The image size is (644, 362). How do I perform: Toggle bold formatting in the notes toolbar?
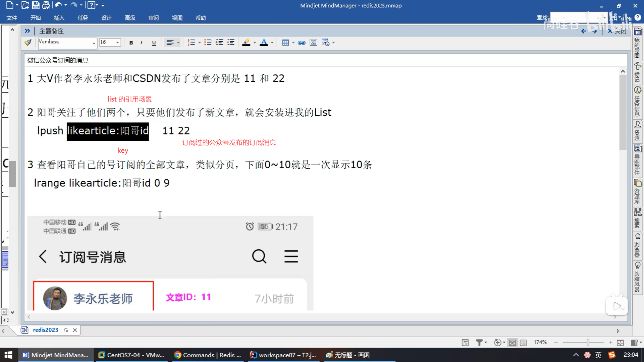tap(131, 43)
